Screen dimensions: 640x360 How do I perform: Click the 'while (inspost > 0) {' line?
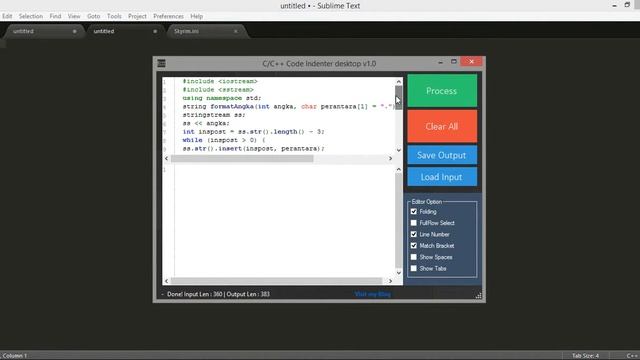click(x=224, y=140)
